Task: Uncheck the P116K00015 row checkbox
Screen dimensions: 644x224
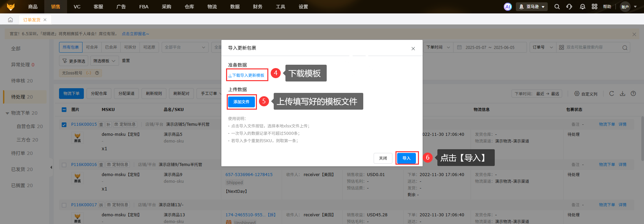Action: [64, 124]
